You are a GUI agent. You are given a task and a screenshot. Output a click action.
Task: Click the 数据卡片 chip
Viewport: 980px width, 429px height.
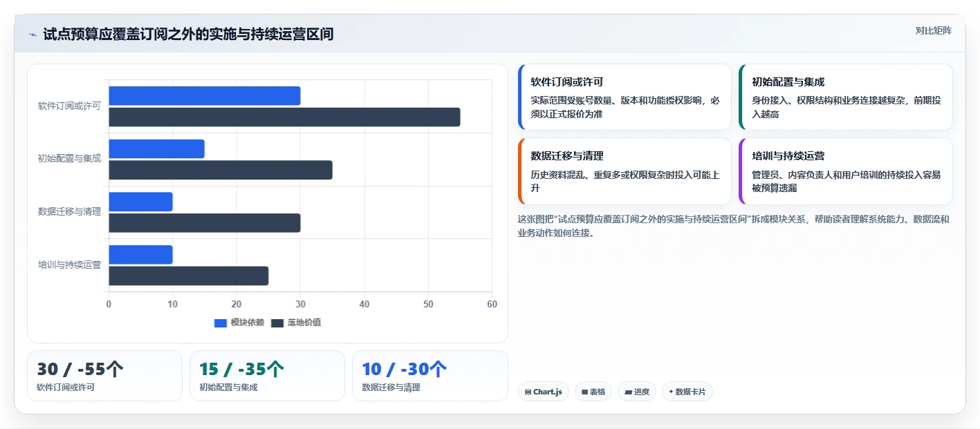point(687,392)
